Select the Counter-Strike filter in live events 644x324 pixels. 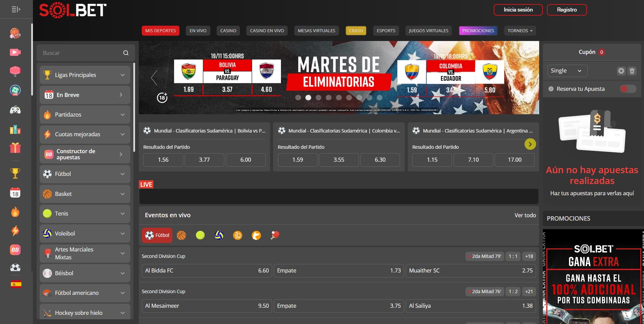(x=257, y=235)
